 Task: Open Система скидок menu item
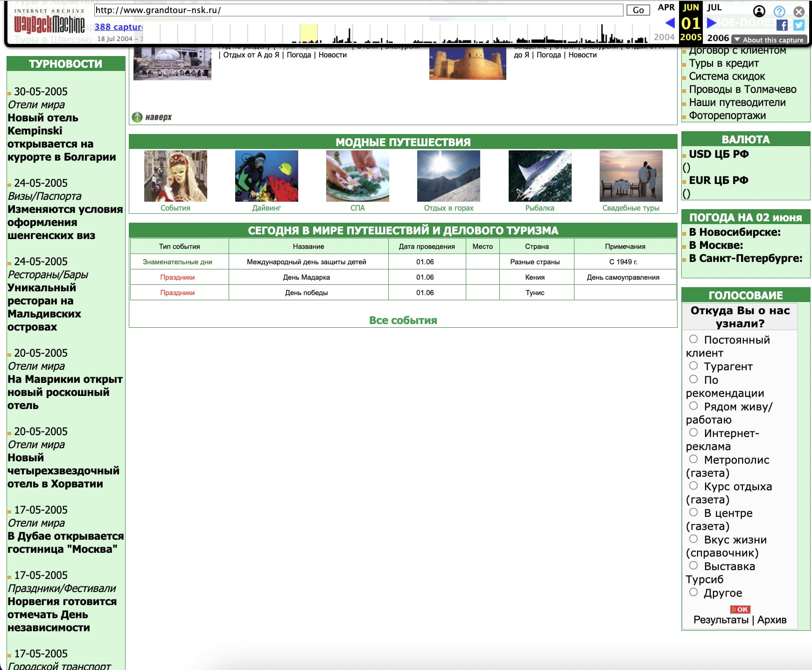[x=727, y=76]
